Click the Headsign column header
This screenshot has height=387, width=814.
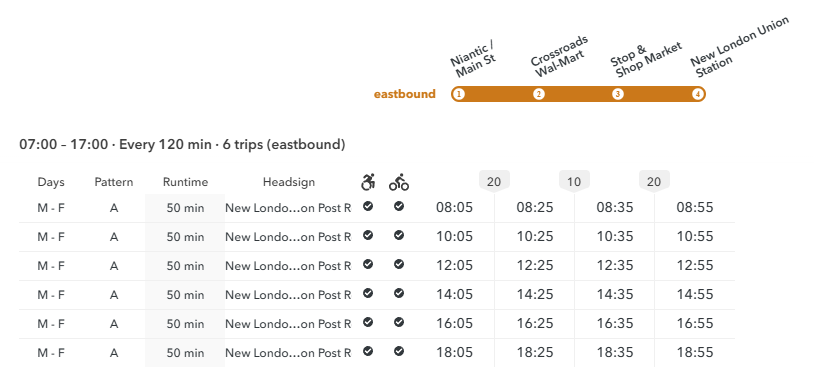[x=289, y=182]
